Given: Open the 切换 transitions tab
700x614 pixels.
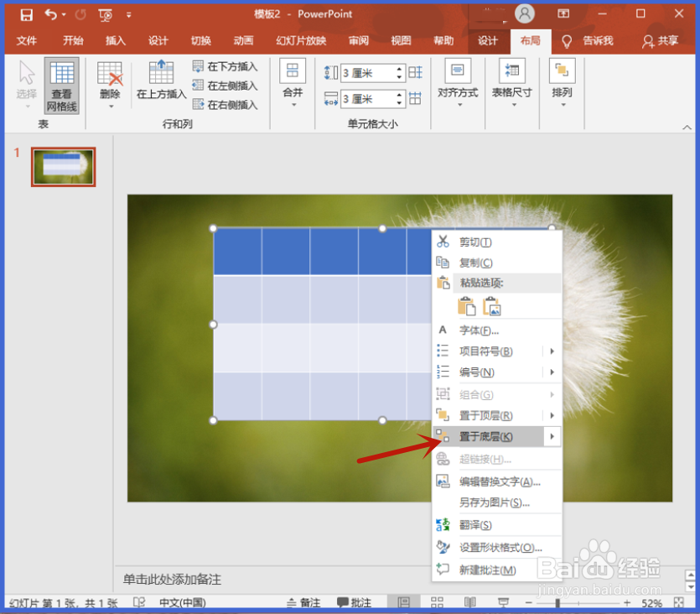Looking at the screenshot, I should click(201, 41).
